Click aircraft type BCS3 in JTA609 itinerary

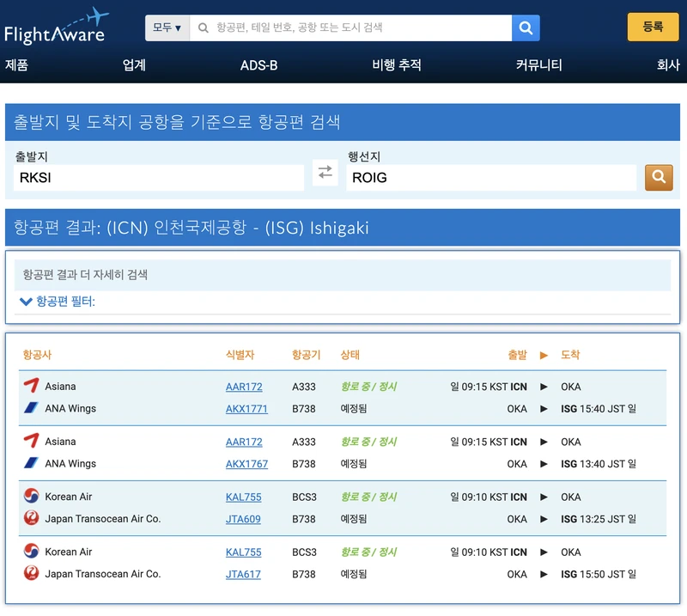(x=304, y=497)
